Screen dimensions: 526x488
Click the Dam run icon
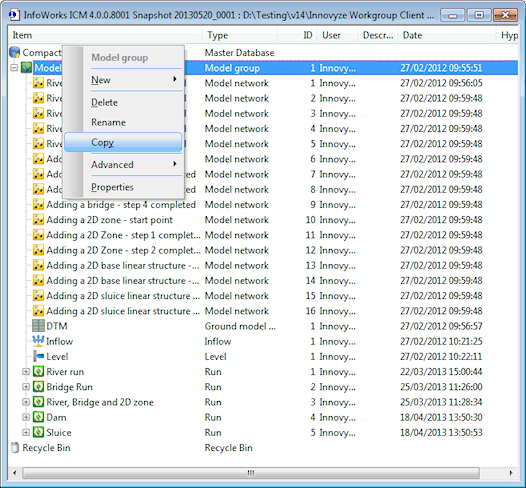point(38,417)
